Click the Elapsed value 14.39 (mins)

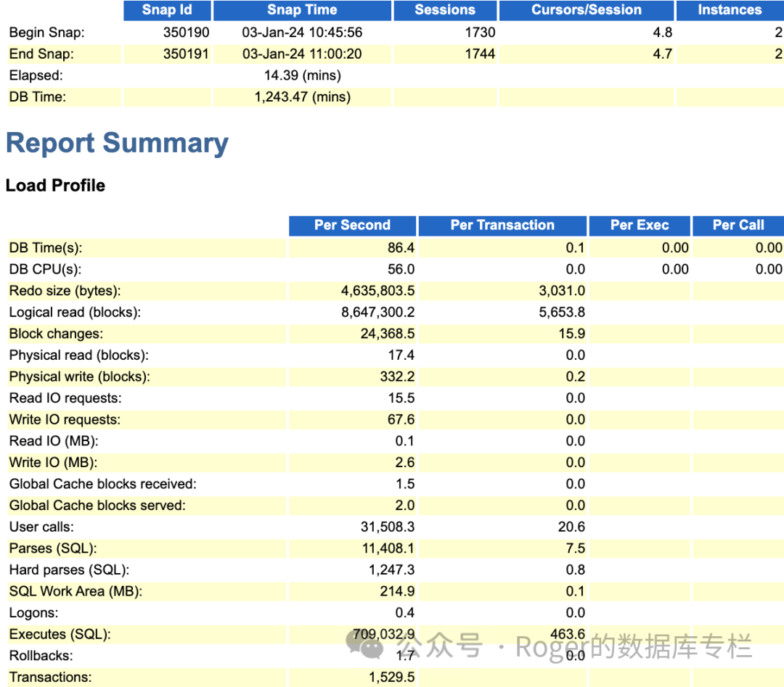point(303,75)
